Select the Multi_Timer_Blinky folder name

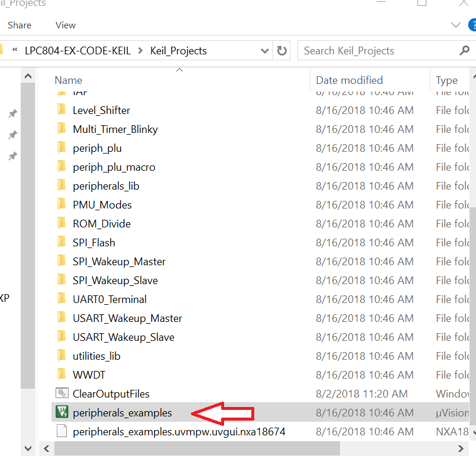115,129
